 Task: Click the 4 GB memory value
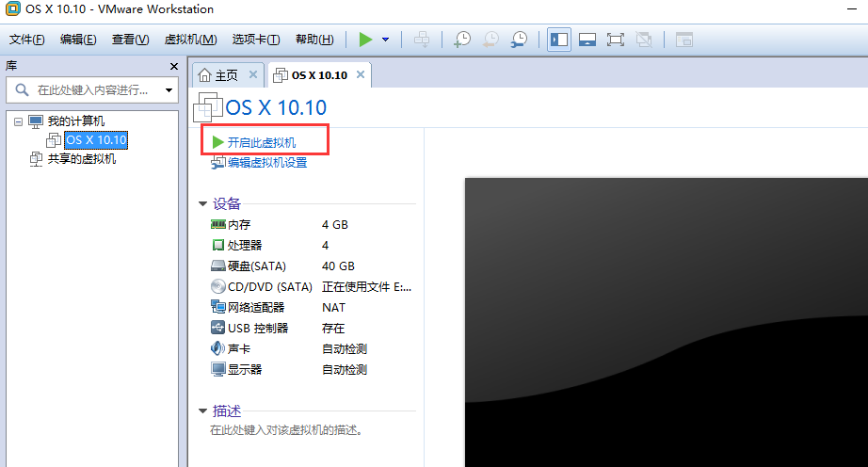coord(335,225)
